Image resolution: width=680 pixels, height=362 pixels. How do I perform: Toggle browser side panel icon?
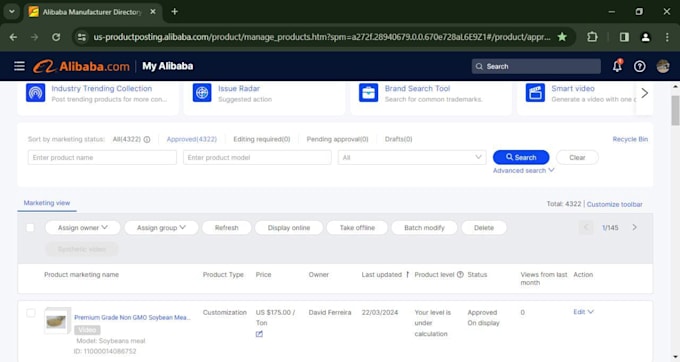[624, 37]
